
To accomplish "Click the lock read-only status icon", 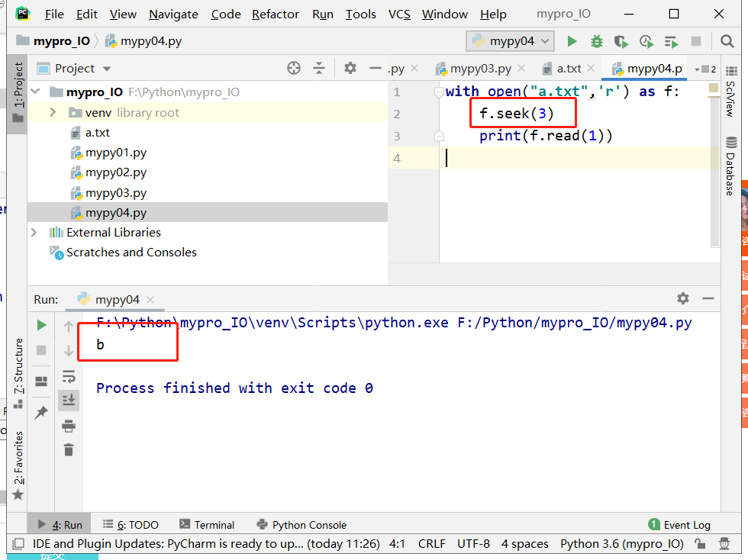I will coord(700,544).
